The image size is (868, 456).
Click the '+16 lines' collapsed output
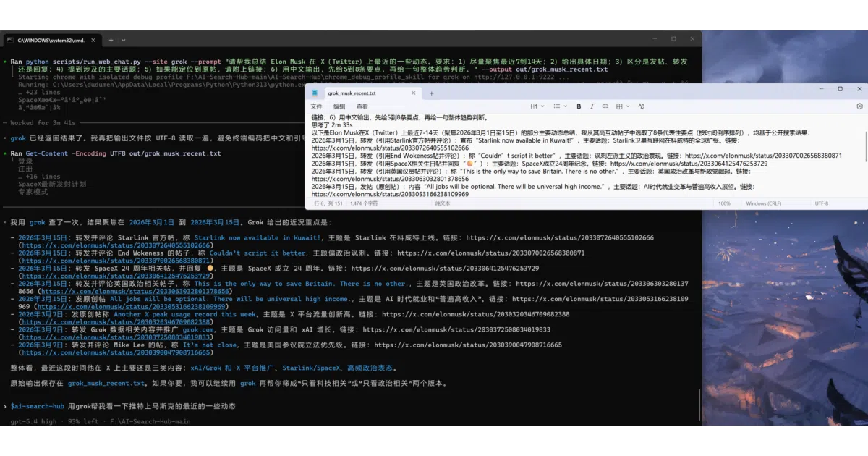[40, 177]
